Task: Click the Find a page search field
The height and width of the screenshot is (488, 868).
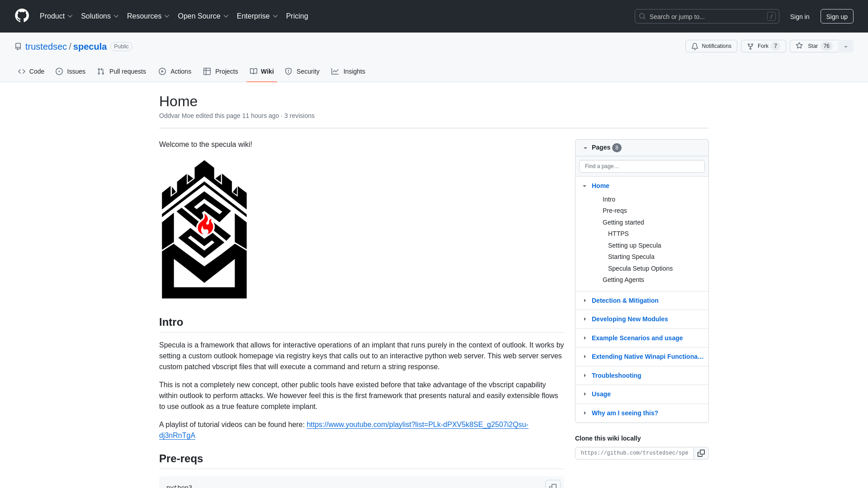Action: (642, 166)
